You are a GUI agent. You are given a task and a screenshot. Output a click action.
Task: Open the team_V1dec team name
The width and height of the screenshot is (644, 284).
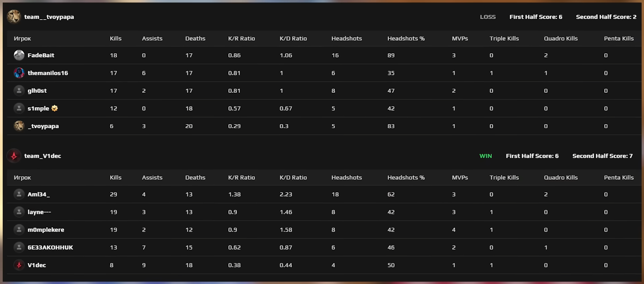coord(43,156)
